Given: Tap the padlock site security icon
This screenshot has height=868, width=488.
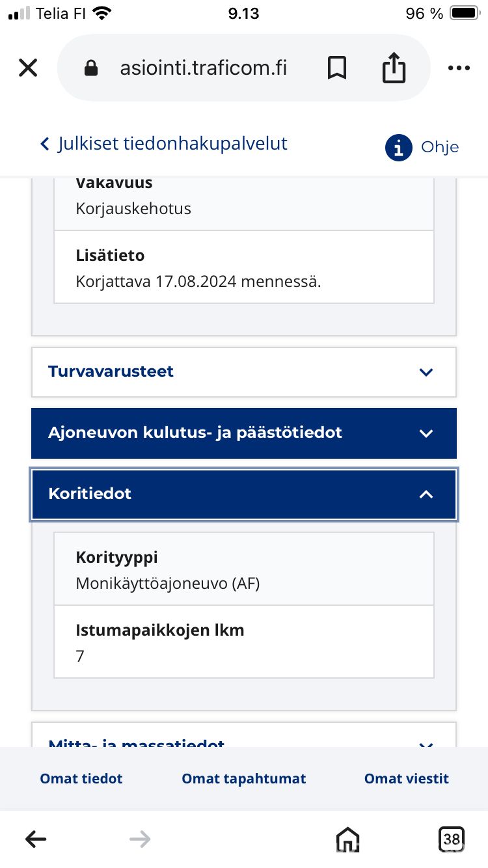Looking at the screenshot, I should pyautogui.click(x=91, y=68).
